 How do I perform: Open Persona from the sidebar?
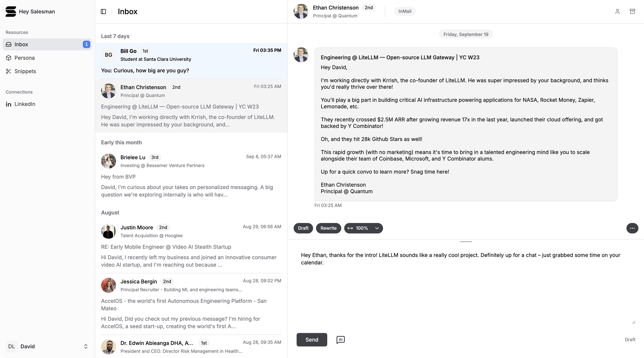[24, 58]
